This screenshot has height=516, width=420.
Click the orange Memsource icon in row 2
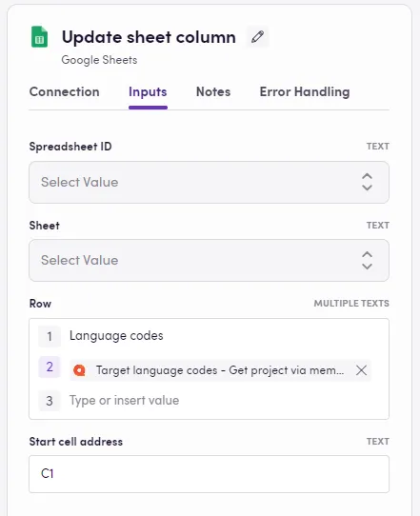[79, 370]
